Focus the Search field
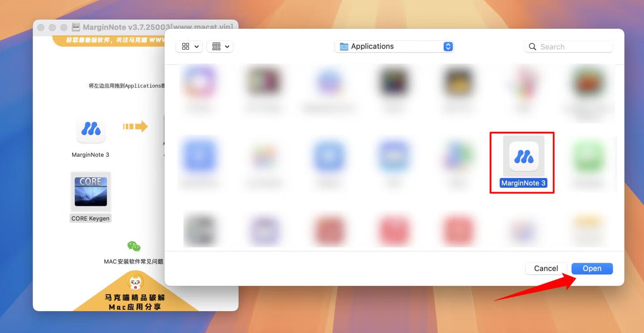644x333 pixels. [x=568, y=46]
